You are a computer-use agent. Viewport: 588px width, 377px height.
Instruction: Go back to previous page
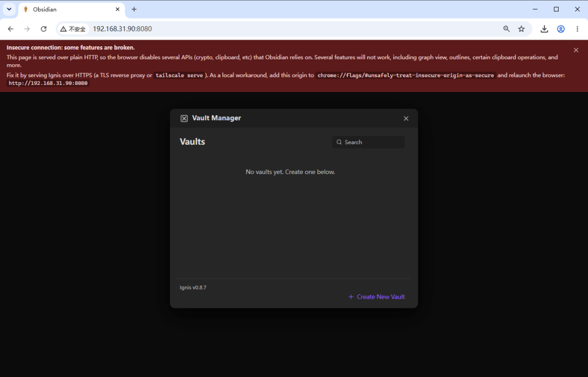coord(10,29)
